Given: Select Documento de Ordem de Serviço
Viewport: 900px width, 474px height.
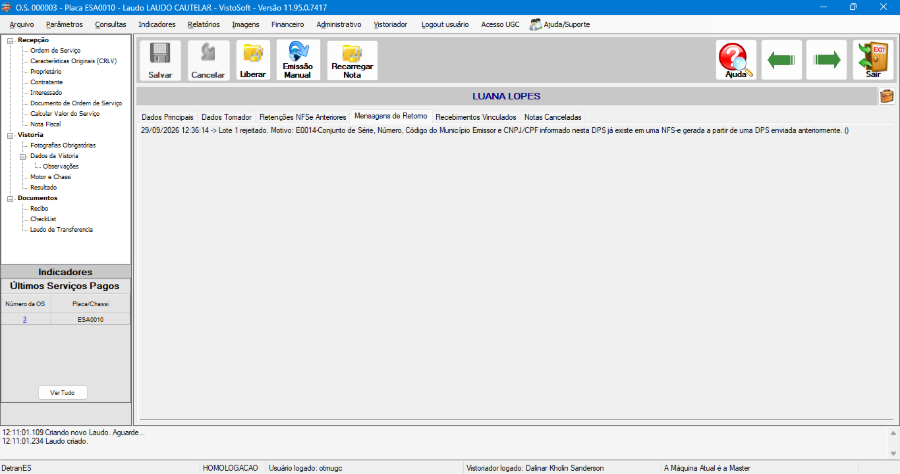Looking at the screenshot, I should click(76, 103).
